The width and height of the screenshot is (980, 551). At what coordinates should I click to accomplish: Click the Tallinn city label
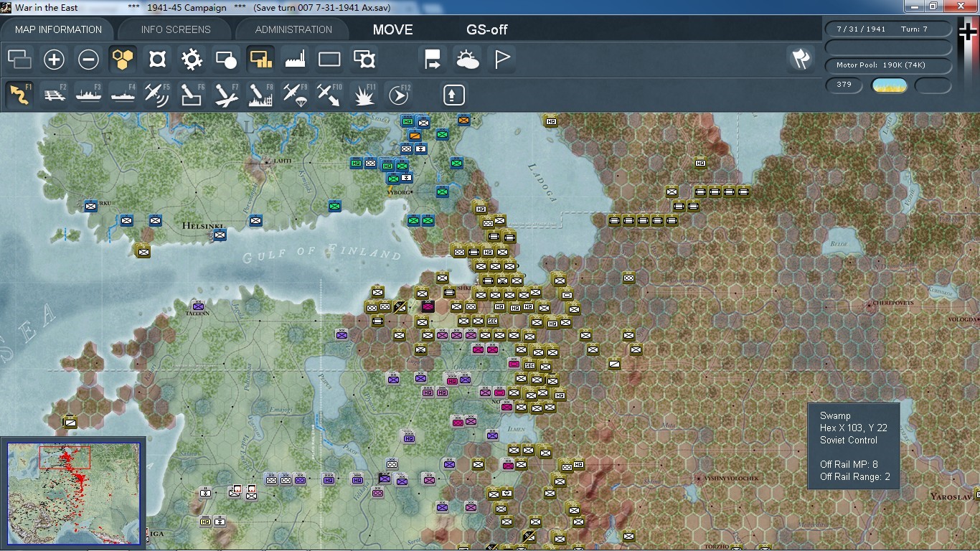point(197,314)
